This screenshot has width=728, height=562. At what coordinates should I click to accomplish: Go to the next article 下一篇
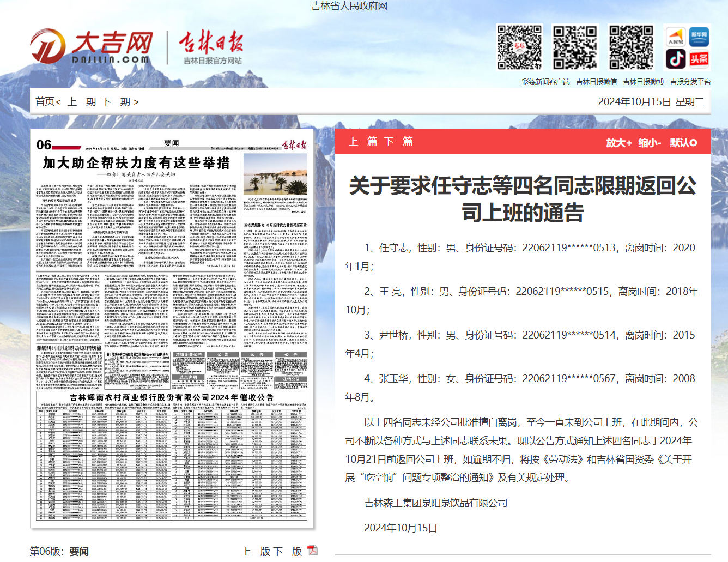point(398,142)
